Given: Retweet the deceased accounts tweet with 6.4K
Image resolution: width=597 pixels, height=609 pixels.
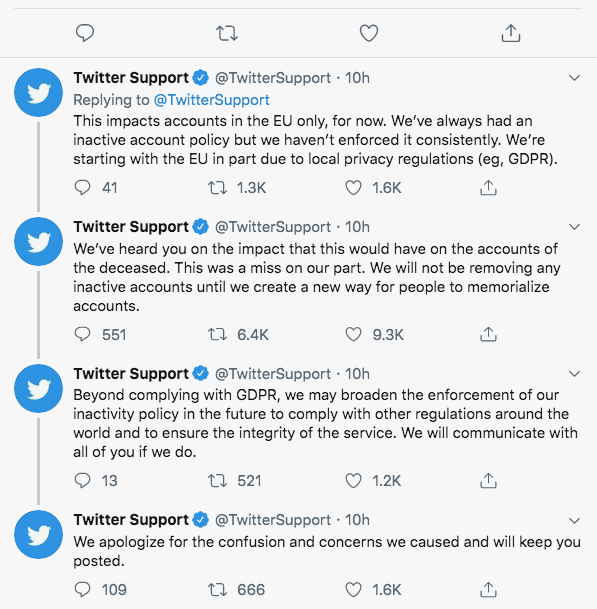Looking at the screenshot, I should [x=217, y=334].
